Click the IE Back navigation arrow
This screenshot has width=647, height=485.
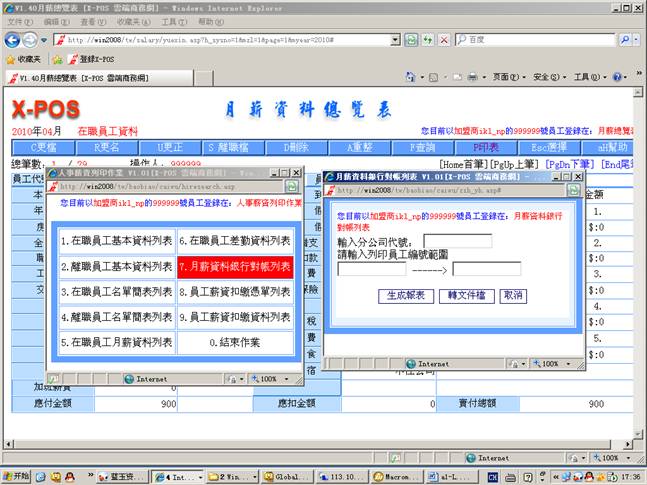12,39
